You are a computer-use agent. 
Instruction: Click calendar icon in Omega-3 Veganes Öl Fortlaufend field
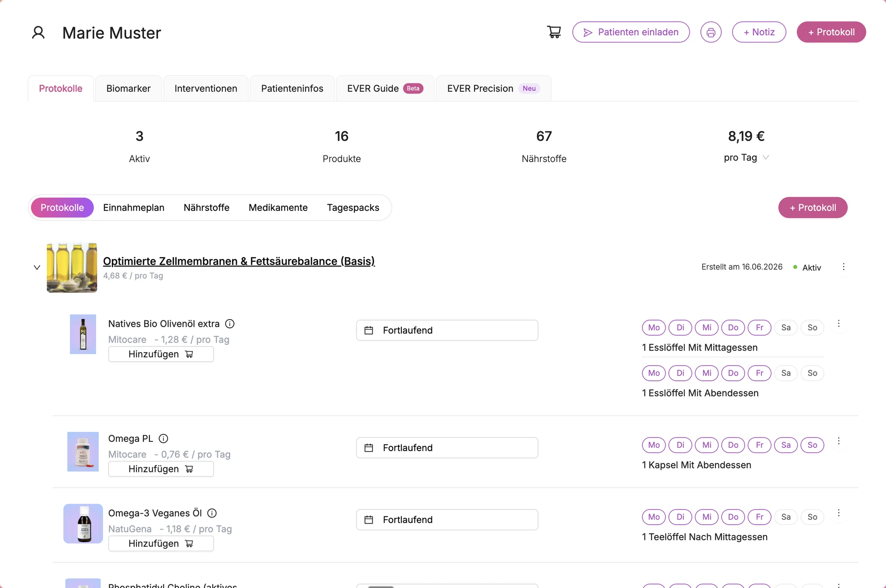(369, 519)
